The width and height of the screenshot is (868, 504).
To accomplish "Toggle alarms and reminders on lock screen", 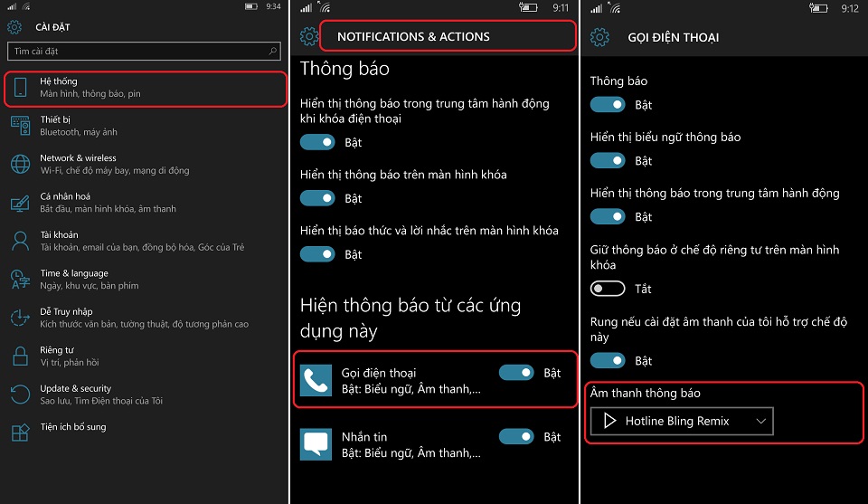I will click(317, 254).
